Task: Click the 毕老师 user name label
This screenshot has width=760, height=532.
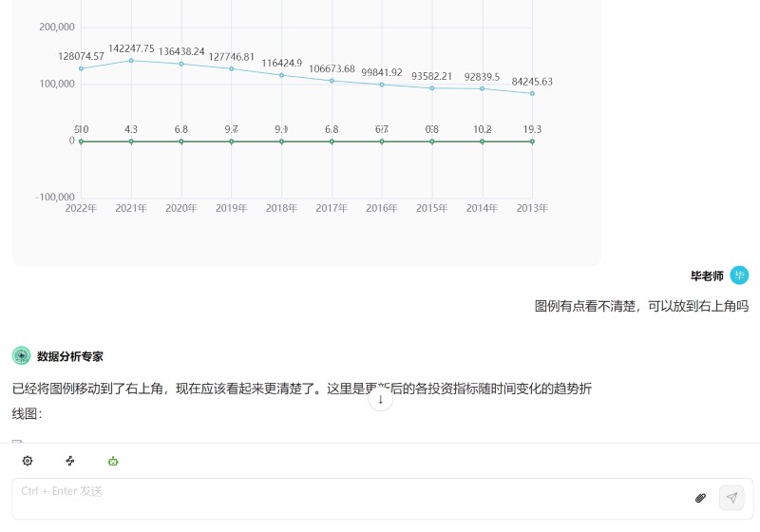Action: coord(707,276)
